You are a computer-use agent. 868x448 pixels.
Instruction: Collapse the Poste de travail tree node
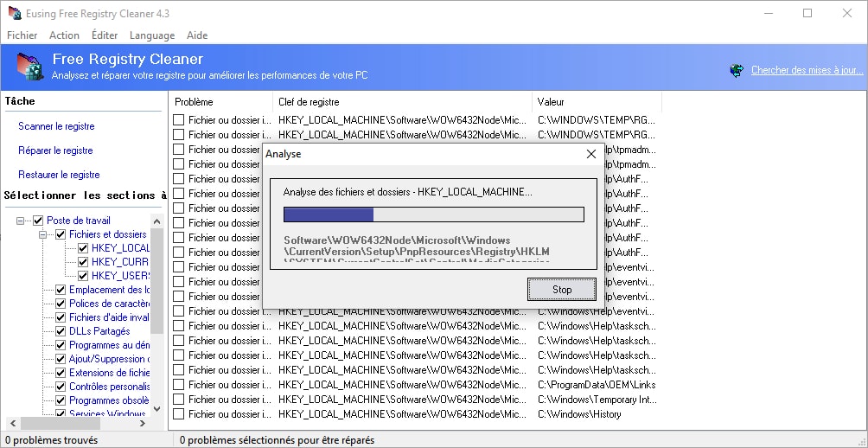[21, 221]
